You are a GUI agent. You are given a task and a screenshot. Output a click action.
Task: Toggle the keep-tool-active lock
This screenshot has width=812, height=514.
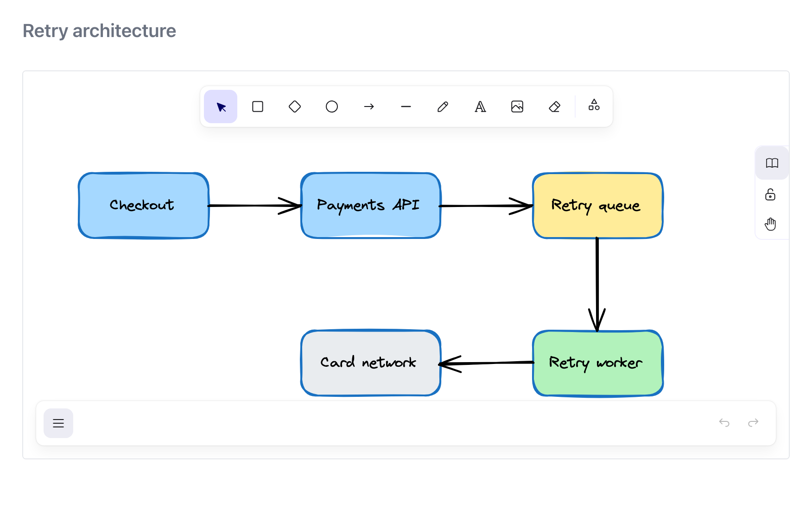pyautogui.click(x=770, y=194)
